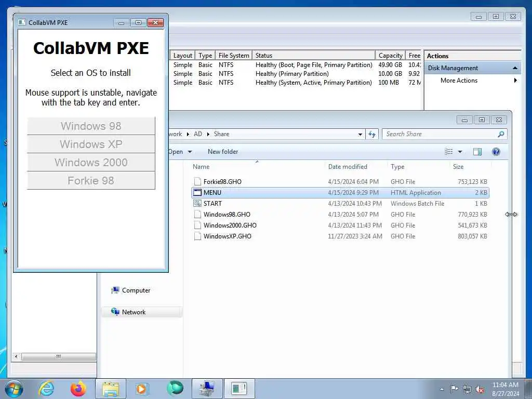Toggle the preview pane
Image resolution: width=532 pixels, height=399 pixels.
pos(477,152)
